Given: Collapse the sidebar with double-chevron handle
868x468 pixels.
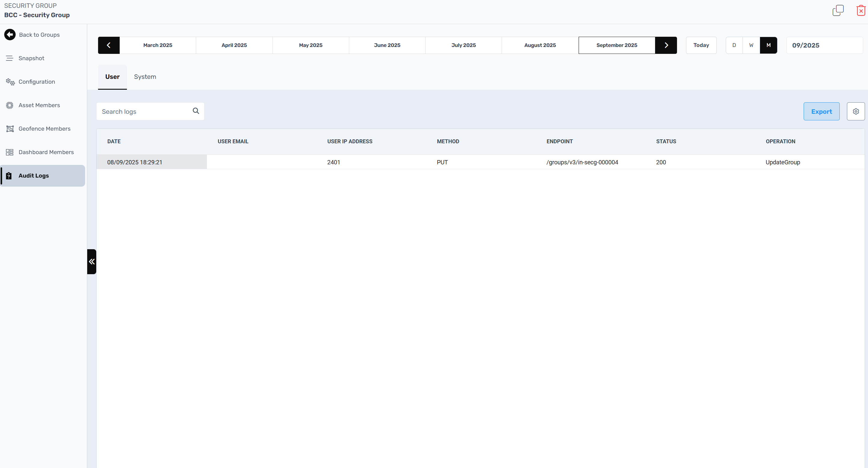Looking at the screenshot, I should tap(92, 261).
